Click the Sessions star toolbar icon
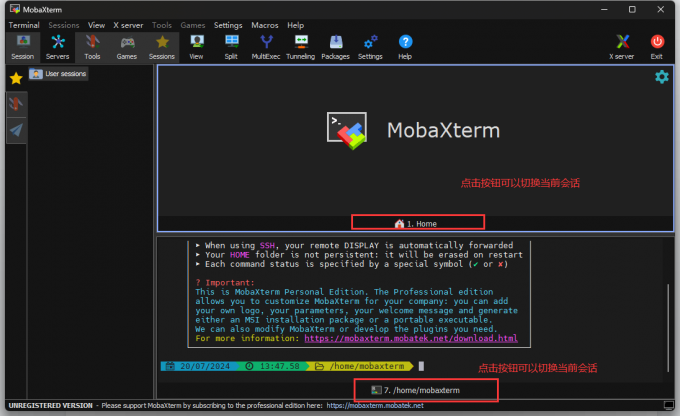 (162, 47)
